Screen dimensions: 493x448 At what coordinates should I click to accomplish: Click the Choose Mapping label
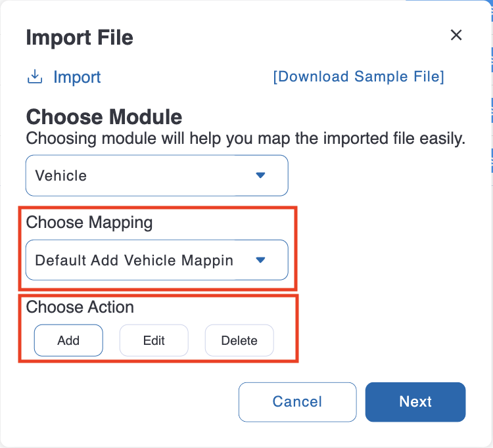pyautogui.click(x=89, y=223)
